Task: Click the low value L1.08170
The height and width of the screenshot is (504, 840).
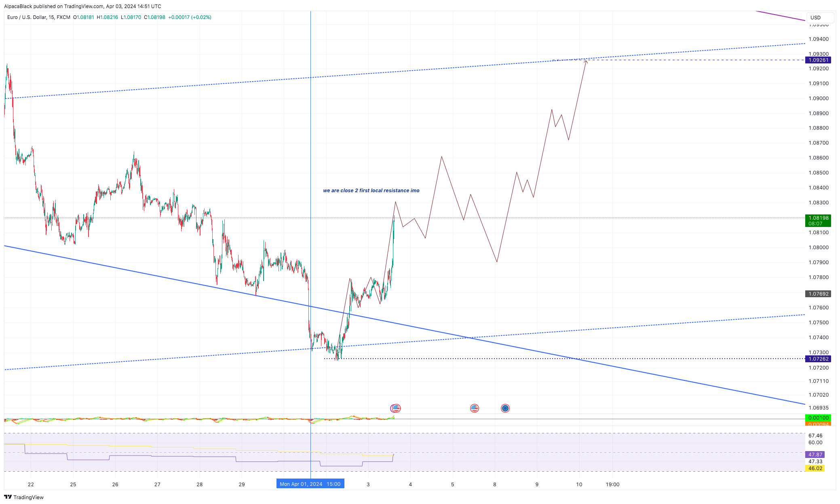Action: [x=131, y=17]
